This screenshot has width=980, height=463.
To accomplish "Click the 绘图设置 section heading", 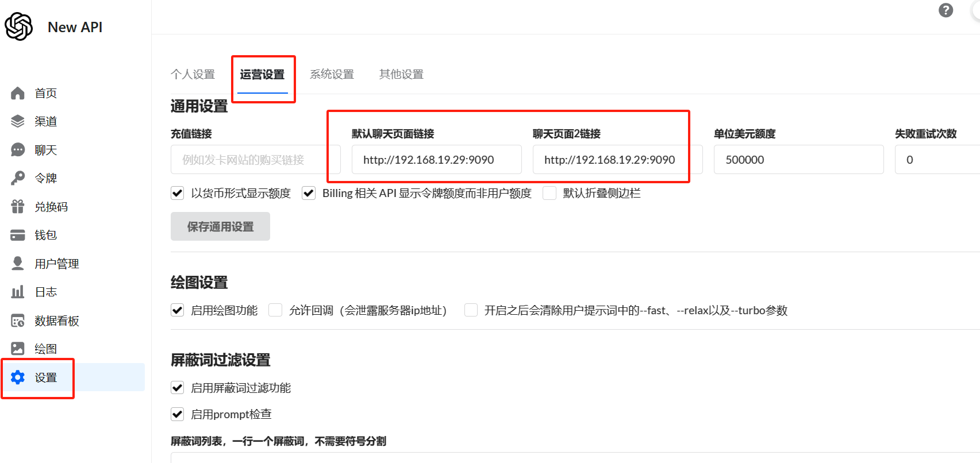I will coord(199,283).
